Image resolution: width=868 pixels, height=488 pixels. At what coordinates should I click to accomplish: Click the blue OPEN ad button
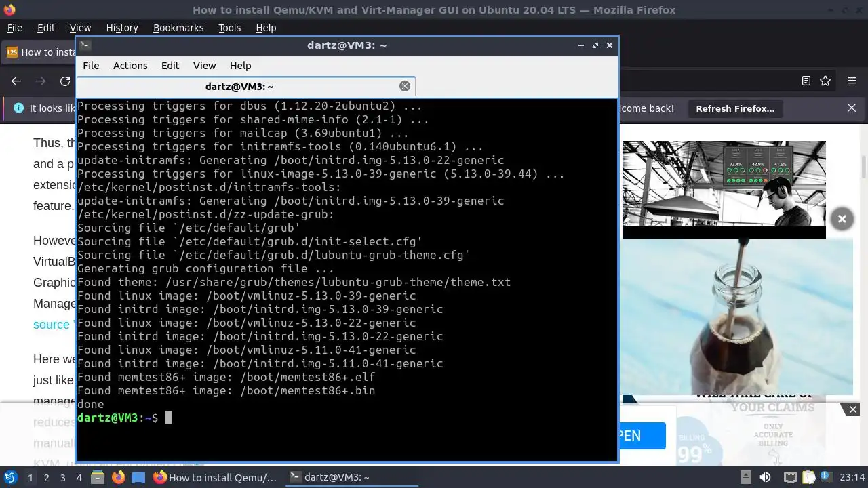642,435
